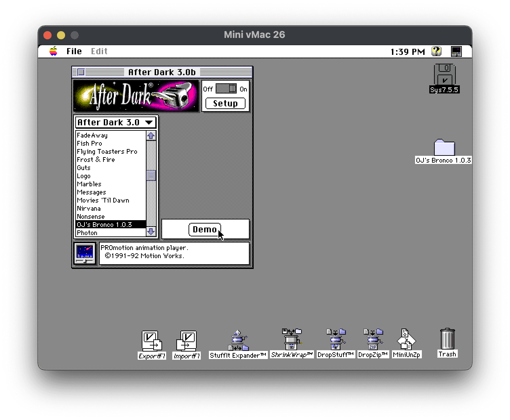Image resolution: width=510 pixels, height=420 pixels.
Task: Open the Sys7.5.5 floppy disk icon
Action: pyautogui.click(x=444, y=75)
